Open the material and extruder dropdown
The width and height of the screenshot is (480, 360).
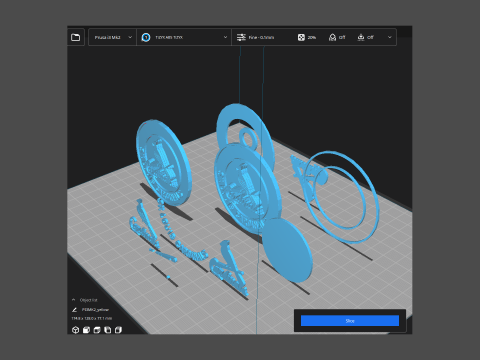[x=184, y=37]
